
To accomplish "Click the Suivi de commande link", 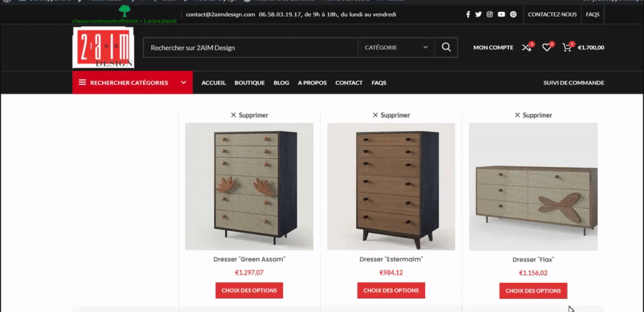I will coord(573,83).
